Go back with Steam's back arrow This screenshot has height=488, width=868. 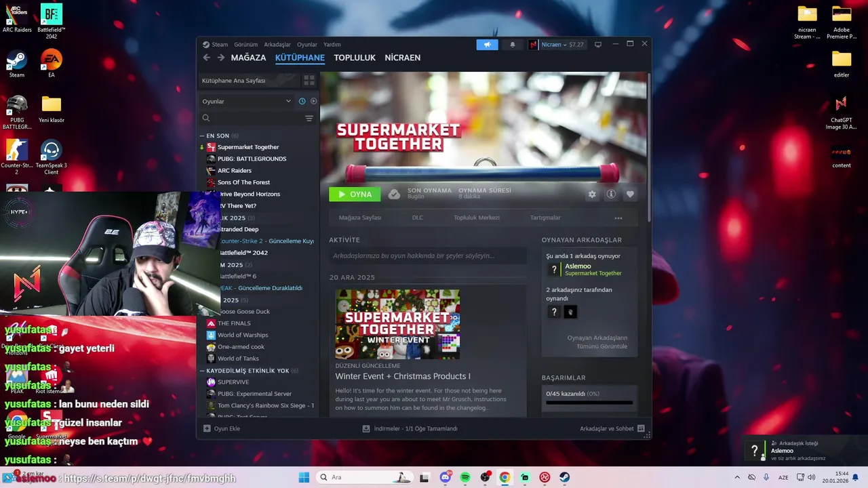(207, 58)
